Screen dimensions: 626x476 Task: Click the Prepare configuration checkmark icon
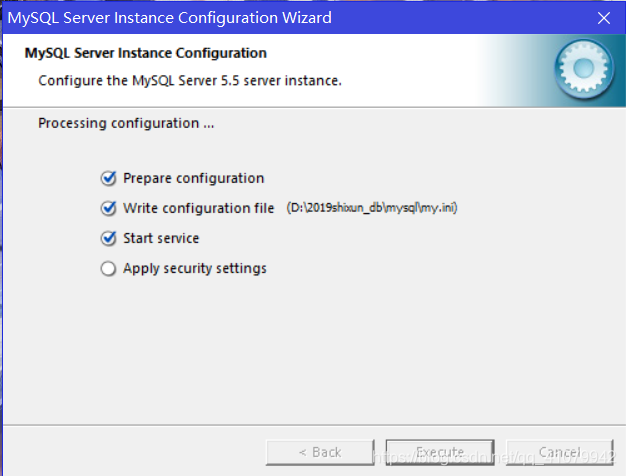108,178
